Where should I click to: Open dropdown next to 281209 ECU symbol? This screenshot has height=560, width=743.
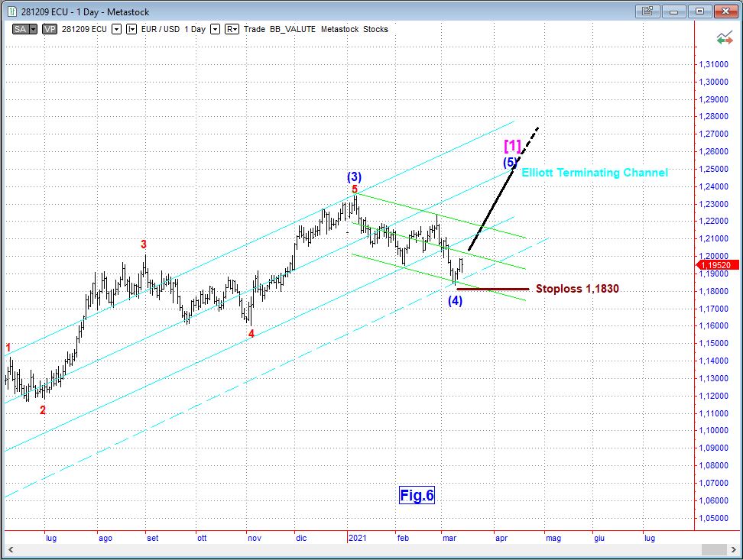[116, 29]
